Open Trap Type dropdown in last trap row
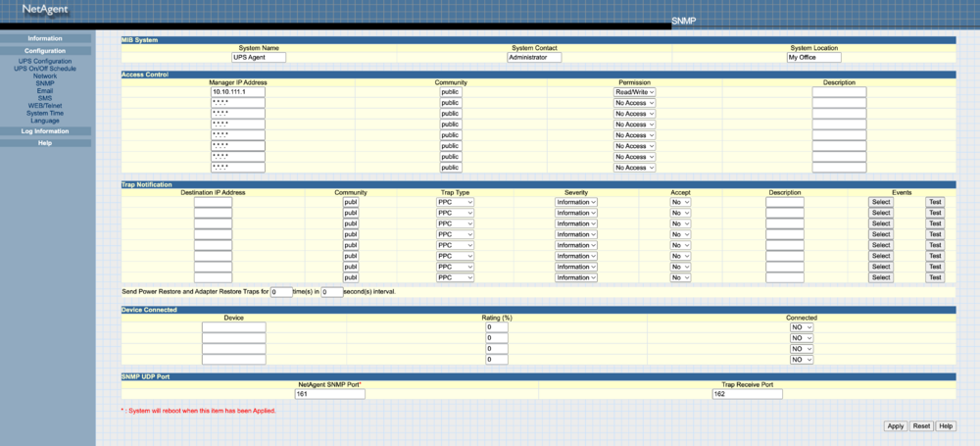This screenshot has height=446, width=980. 455,277
